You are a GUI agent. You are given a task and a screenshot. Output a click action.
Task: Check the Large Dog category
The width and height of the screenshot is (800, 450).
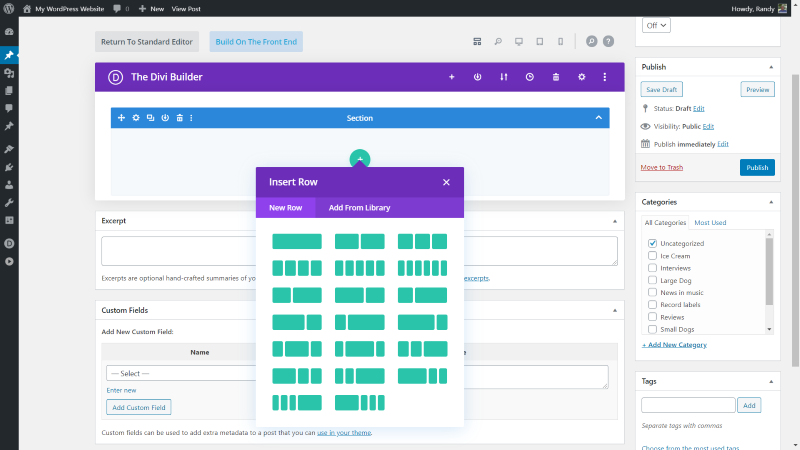pyautogui.click(x=652, y=280)
